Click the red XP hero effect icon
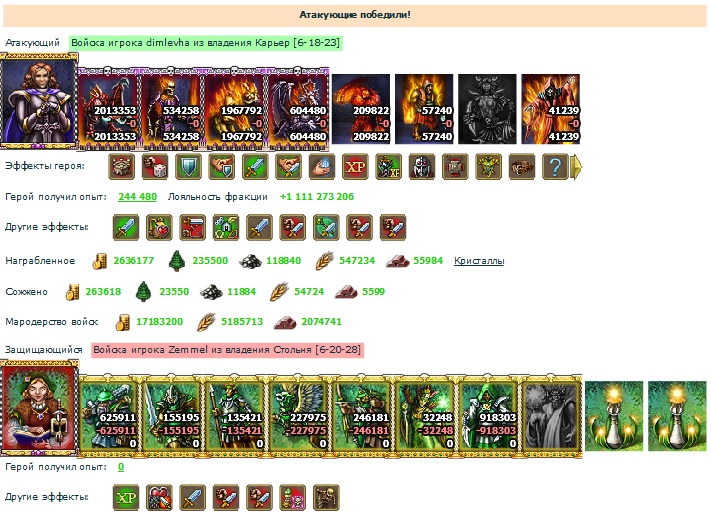Image resolution: width=711 pixels, height=516 pixels. pyautogui.click(x=355, y=166)
